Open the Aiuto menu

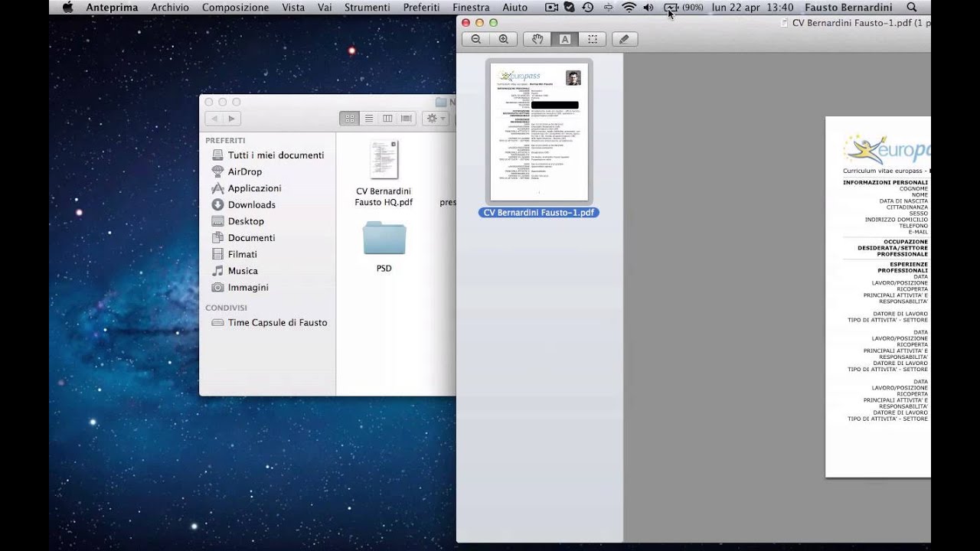(x=515, y=8)
